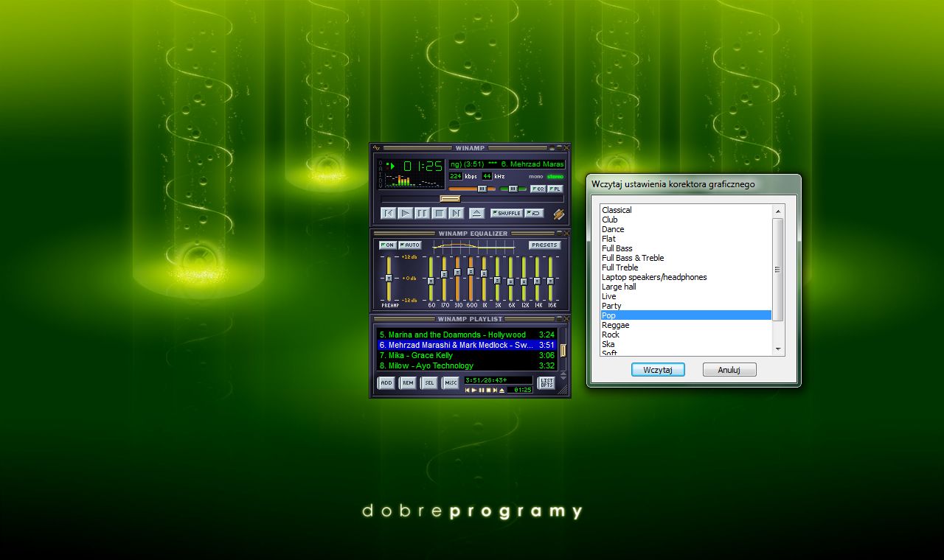Click the playlist mini eject icon
944x560 pixels.
[x=502, y=390]
